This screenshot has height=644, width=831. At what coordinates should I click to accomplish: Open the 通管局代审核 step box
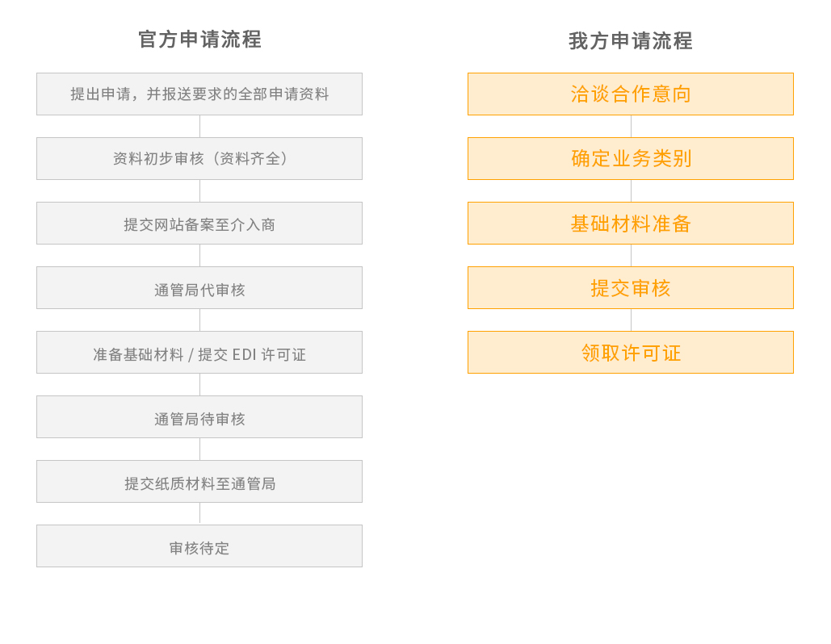[199, 288]
